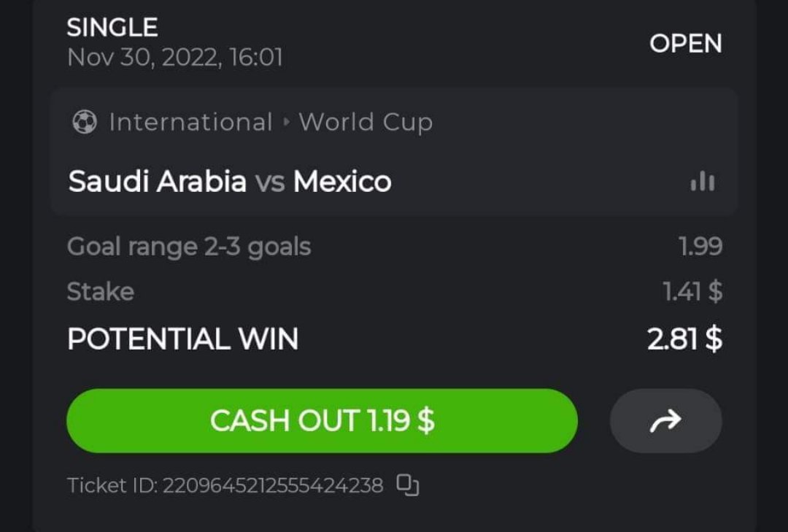
Task: Click the soccer ball sport icon
Action: tap(85, 122)
